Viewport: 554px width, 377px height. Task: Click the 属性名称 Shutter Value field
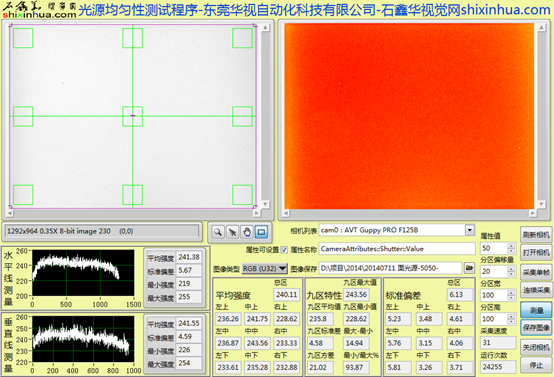(397, 249)
